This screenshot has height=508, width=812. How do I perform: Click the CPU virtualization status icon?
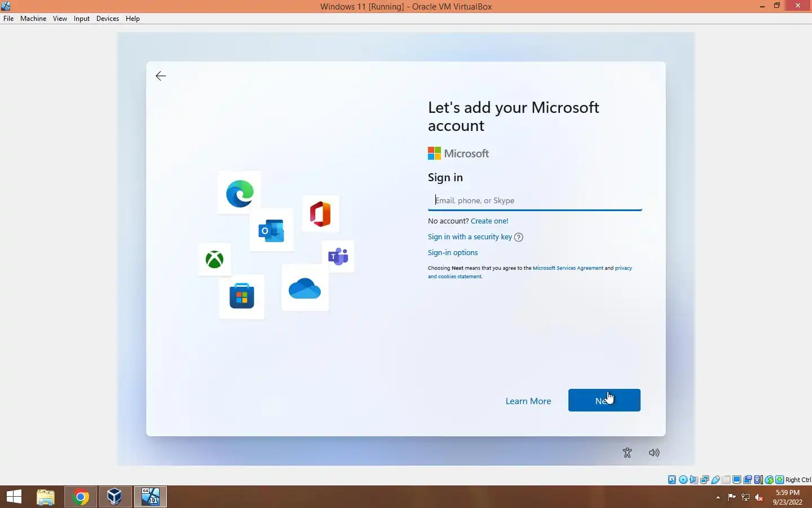point(758,480)
